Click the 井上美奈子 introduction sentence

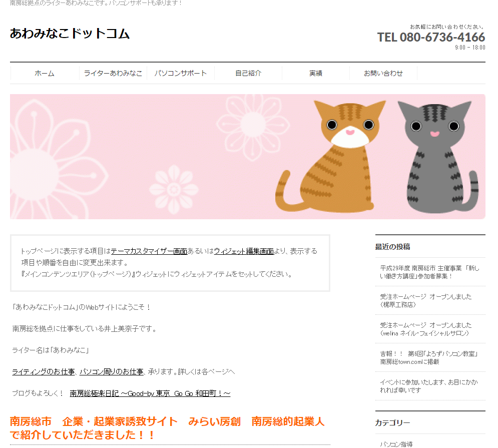(x=85, y=329)
